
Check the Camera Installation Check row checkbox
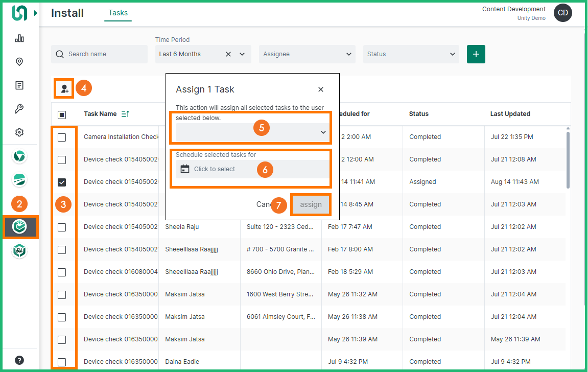pos(62,137)
